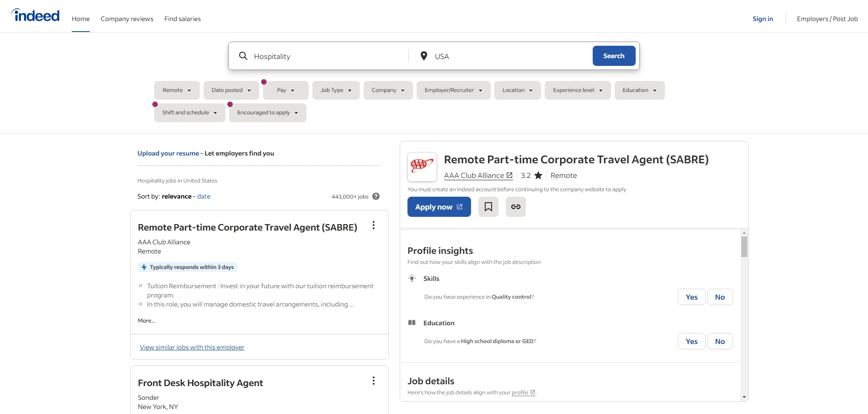Click the job count help icon
868x414 pixels.
click(x=376, y=196)
